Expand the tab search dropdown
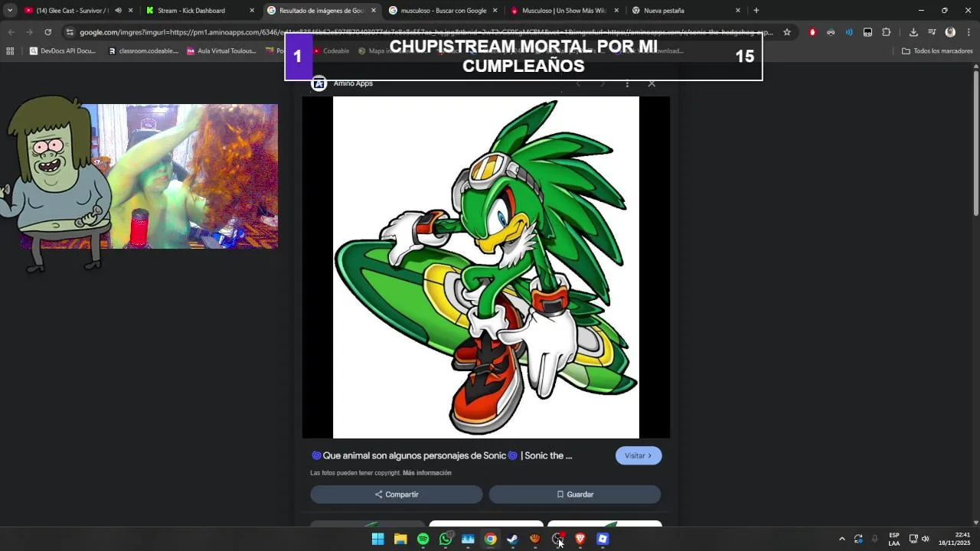 (x=9, y=11)
